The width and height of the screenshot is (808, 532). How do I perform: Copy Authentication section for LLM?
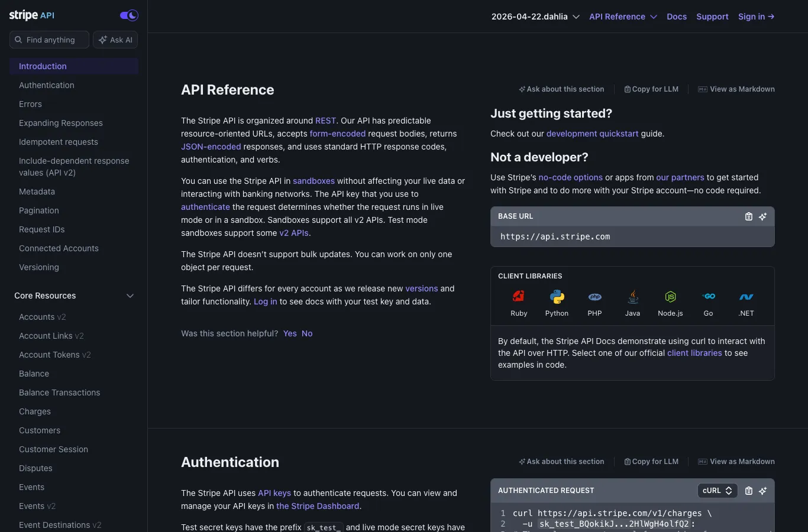pos(651,462)
